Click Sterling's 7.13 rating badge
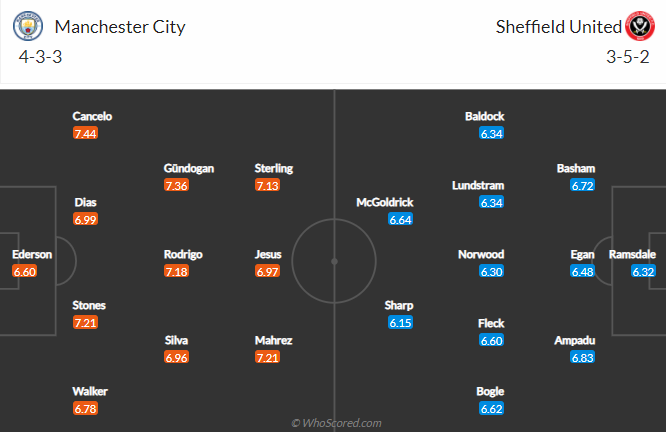666x432 pixels. point(268,186)
